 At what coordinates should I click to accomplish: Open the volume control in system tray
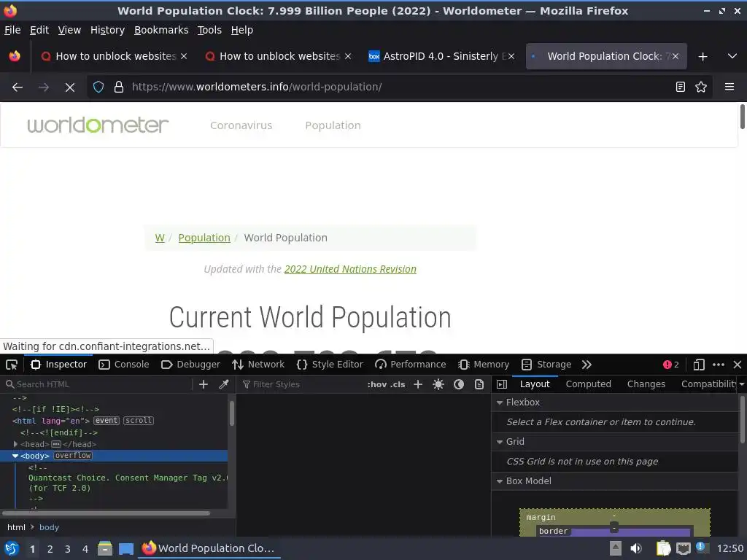point(636,549)
